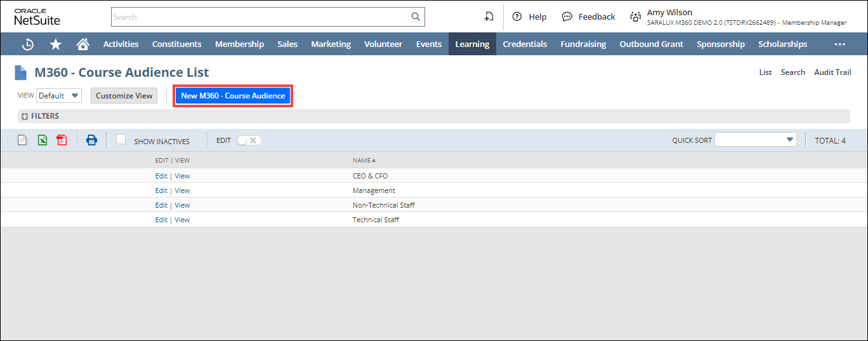Click the search magnifier icon

tap(416, 17)
